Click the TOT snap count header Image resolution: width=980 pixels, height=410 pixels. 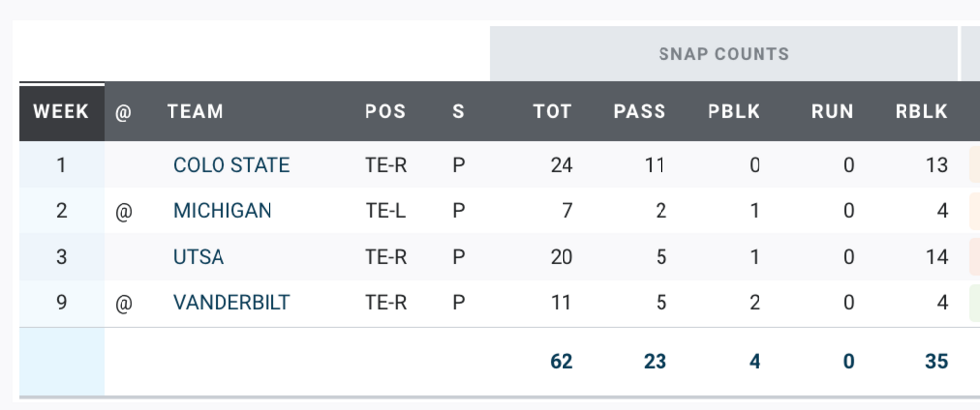click(x=553, y=112)
